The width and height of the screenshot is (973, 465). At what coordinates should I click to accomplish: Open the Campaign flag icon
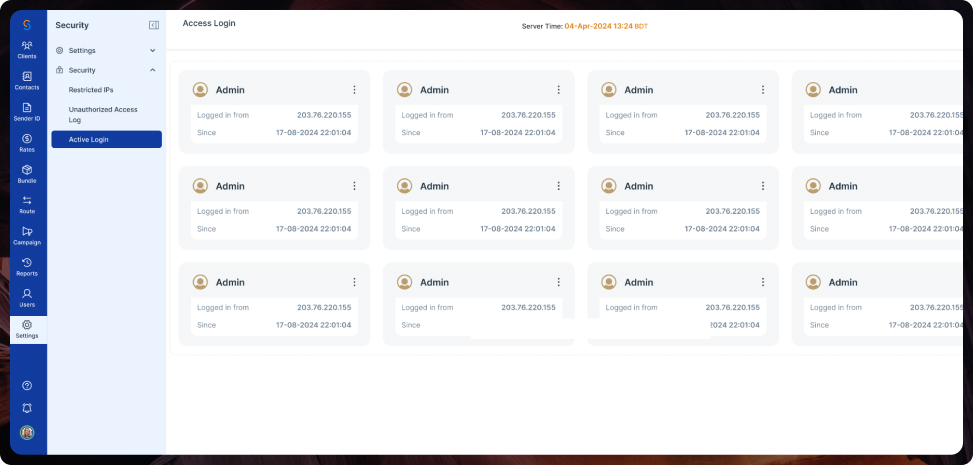(x=27, y=231)
